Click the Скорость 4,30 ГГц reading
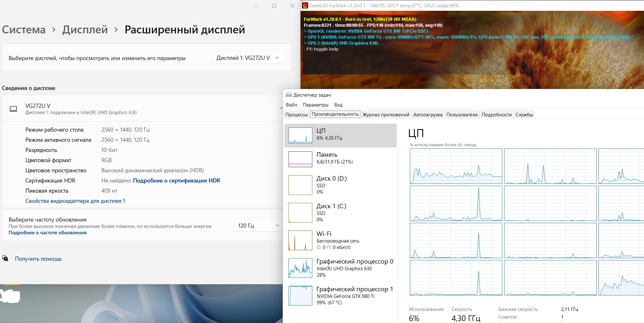Image resolution: width=644 pixels, height=323 pixels. (466, 318)
